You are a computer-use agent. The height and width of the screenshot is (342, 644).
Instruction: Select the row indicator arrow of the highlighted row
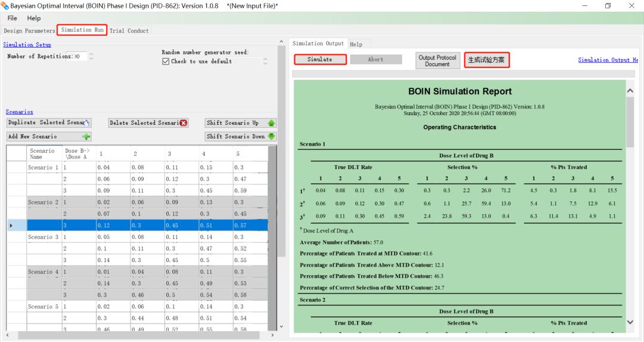[x=11, y=225]
